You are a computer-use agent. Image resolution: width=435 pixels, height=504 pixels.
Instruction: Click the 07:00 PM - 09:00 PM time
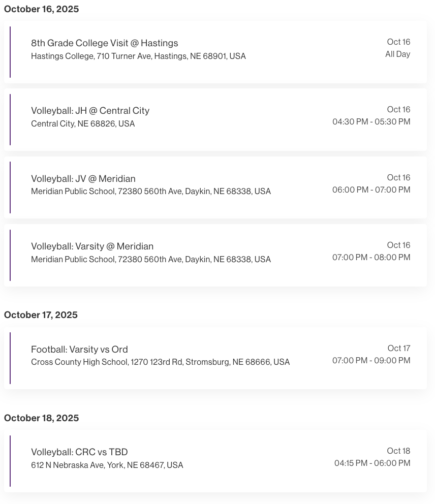coord(371,361)
